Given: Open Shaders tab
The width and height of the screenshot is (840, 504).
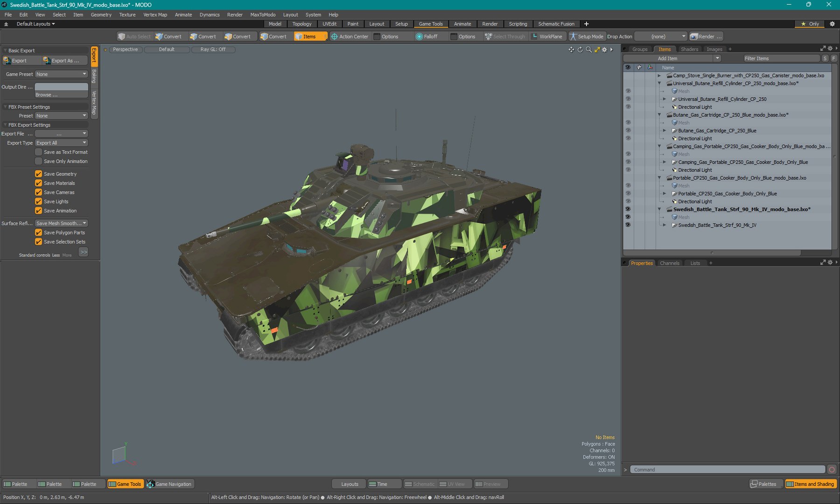Looking at the screenshot, I should [x=689, y=49].
